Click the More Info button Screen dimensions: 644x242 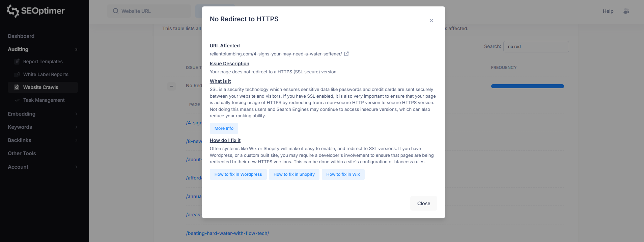click(x=224, y=128)
